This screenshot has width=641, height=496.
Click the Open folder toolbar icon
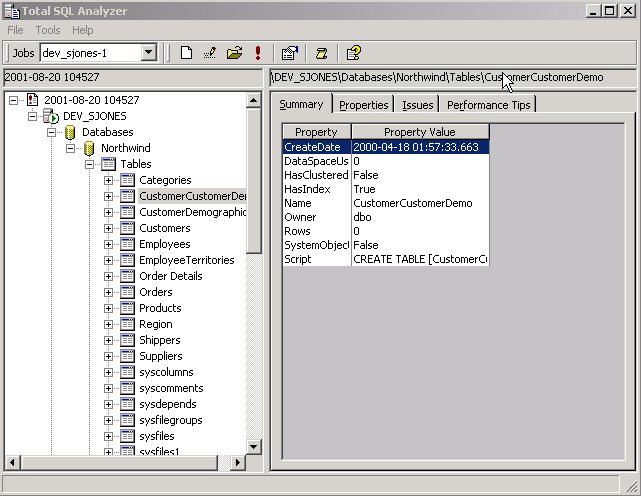coord(234,53)
